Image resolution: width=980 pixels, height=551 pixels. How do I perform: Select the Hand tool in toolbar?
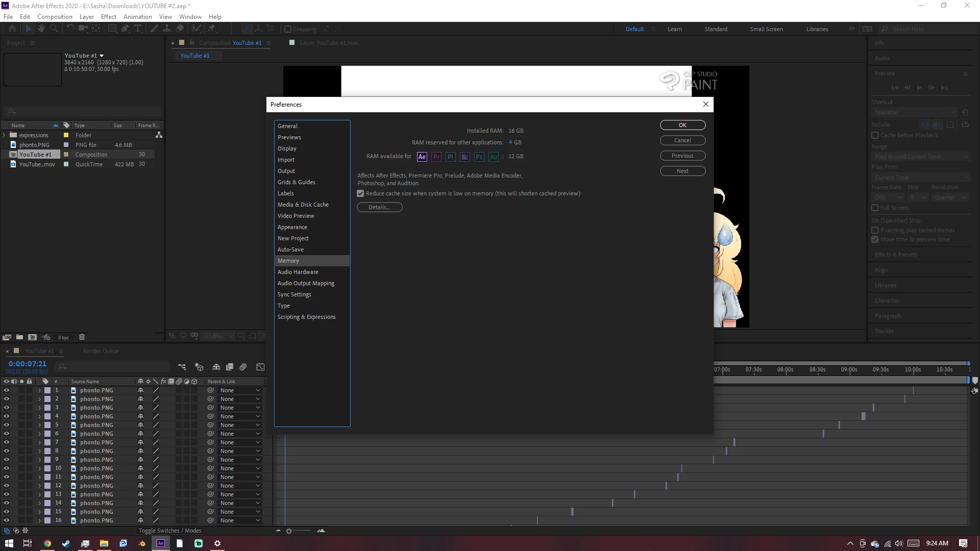pos(41,29)
